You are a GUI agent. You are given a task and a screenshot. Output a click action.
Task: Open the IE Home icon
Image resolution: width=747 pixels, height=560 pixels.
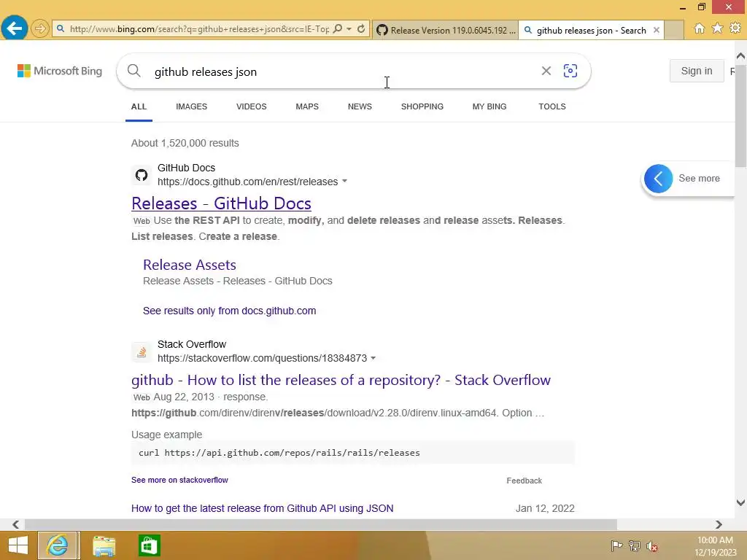click(x=699, y=28)
